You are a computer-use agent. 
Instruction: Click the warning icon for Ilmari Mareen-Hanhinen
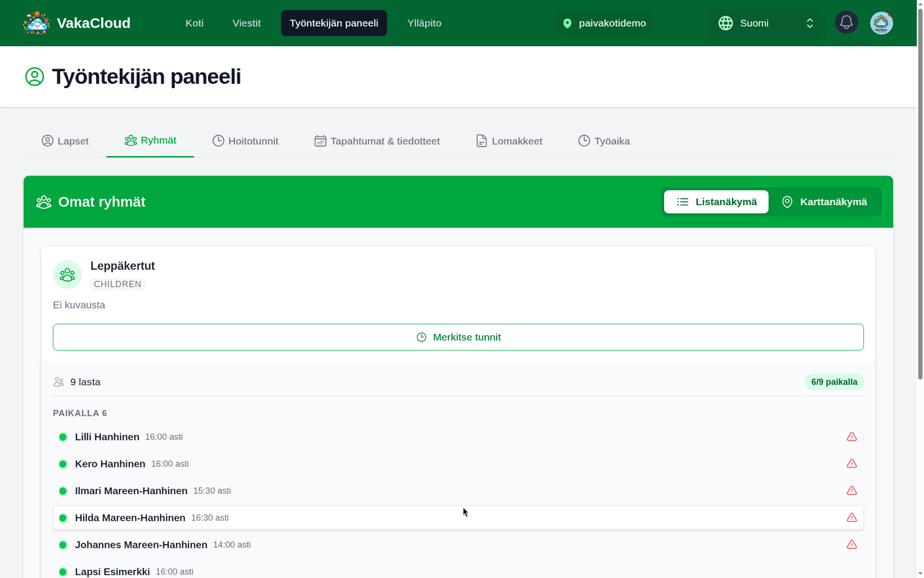coord(852,491)
